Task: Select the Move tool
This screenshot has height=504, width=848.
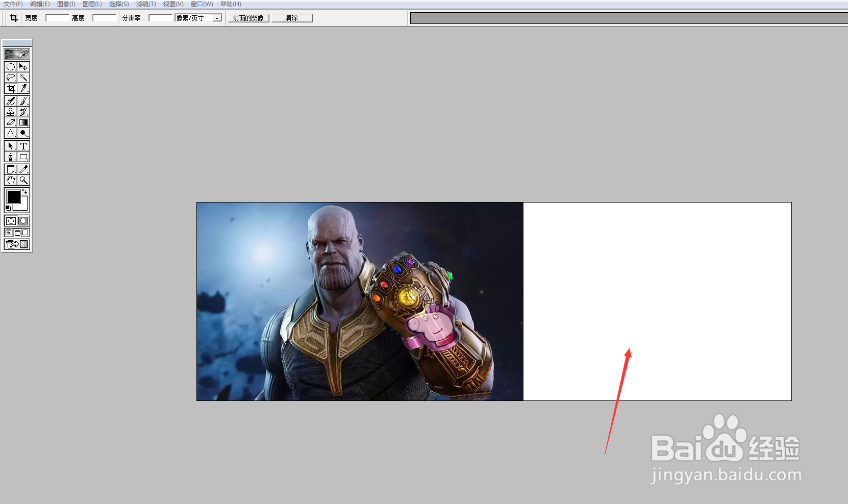Action: pyautogui.click(x=23, y=67)
